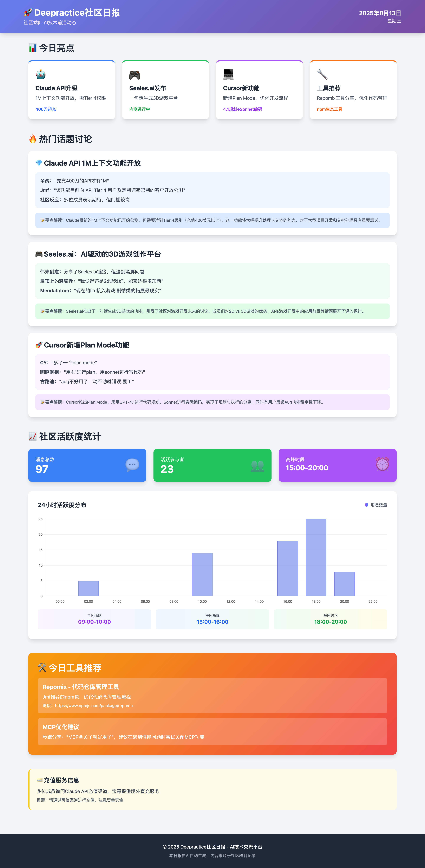
Task: Click the 18:00 bar in activity chart
Action: pyautogui.click(x=316, y=558)
